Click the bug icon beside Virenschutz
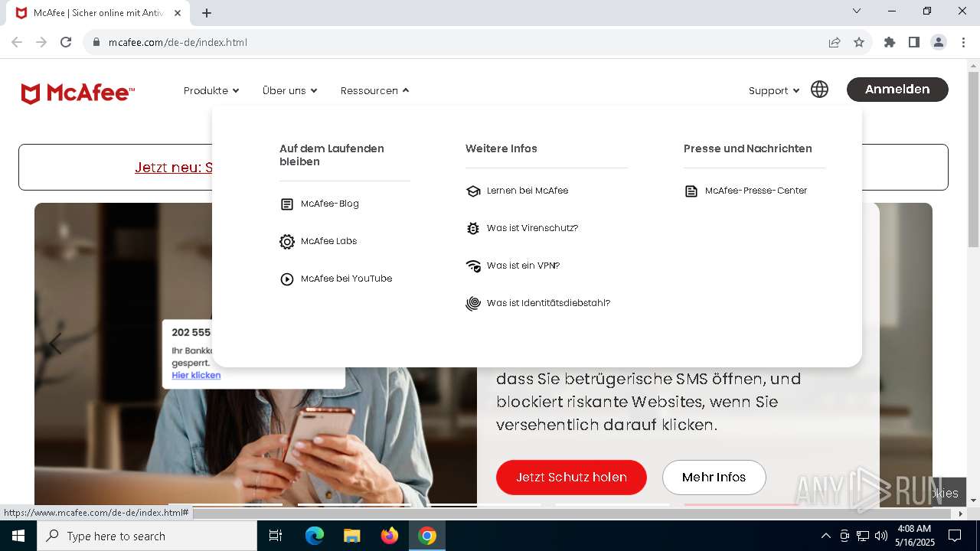This screenshot has height=551, width=980. point(473,229)
